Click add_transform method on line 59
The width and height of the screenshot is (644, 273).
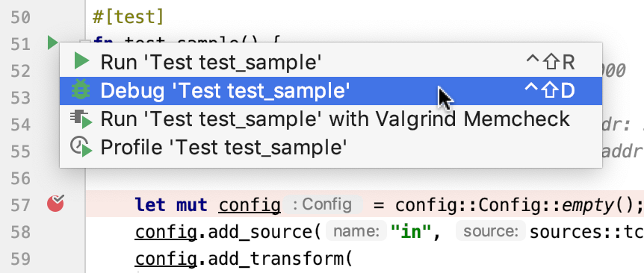point(274,259)
